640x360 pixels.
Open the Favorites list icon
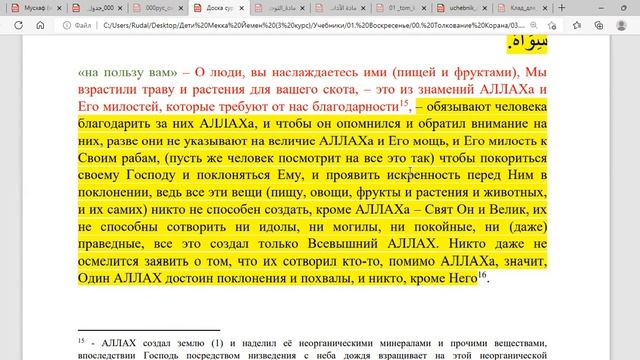(x=576, y=25)
